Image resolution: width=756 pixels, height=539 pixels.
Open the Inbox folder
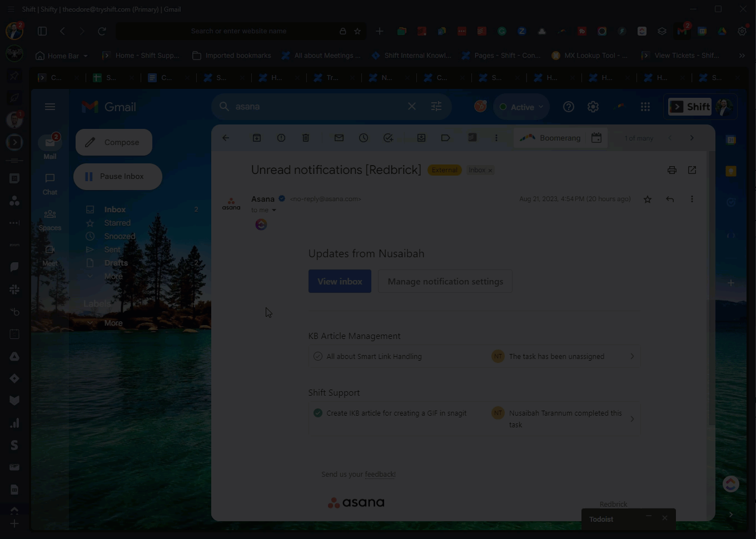115,209
